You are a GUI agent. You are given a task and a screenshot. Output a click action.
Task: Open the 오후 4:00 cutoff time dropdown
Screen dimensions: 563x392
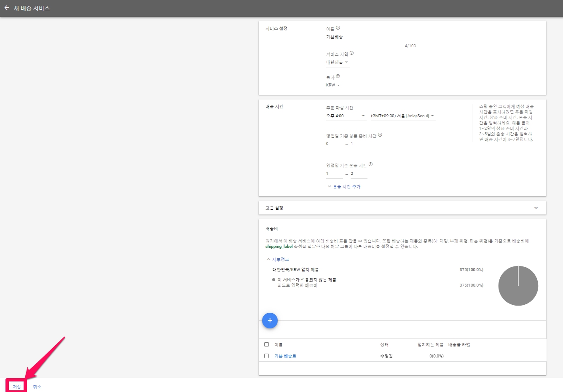(345, 116)
